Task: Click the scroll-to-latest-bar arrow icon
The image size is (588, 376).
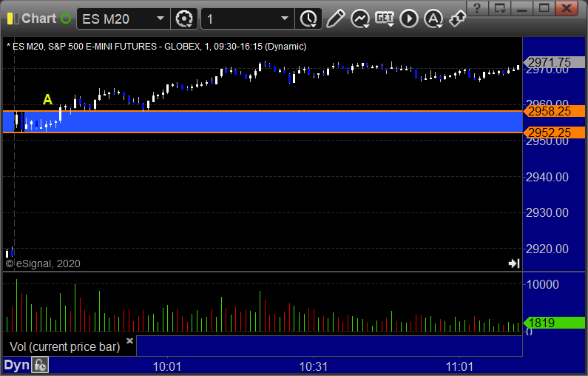Action: (x=514, y=263)
